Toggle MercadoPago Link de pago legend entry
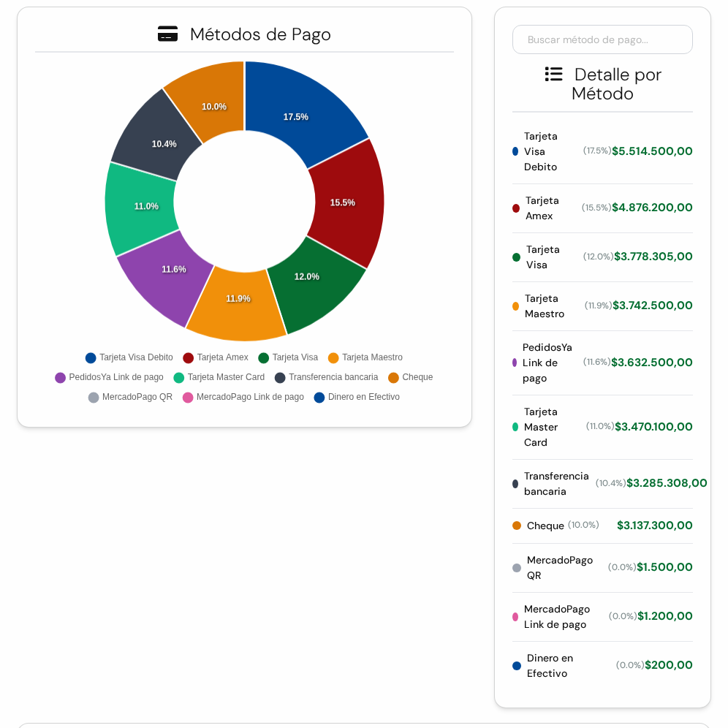728x728 pixels. coord(243,398)
